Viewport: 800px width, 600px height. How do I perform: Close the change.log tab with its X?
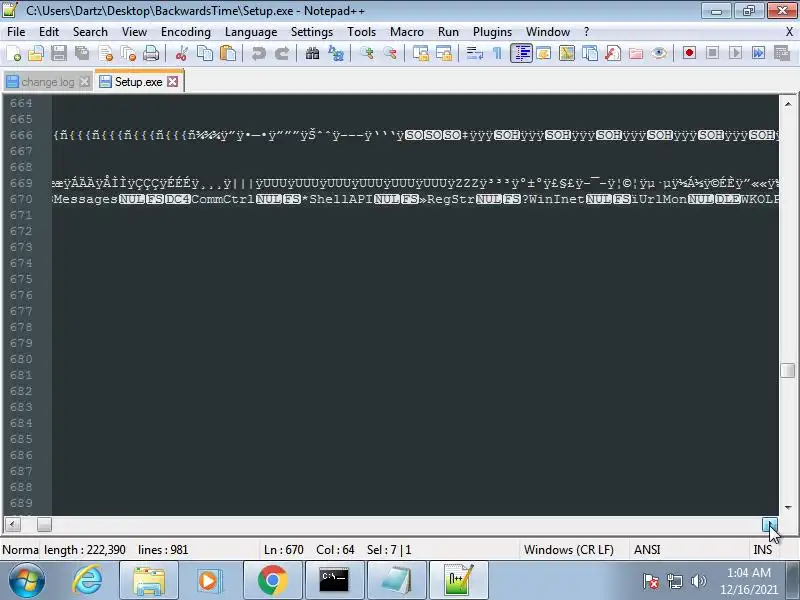pyautogui.click(x=85, y=82)
